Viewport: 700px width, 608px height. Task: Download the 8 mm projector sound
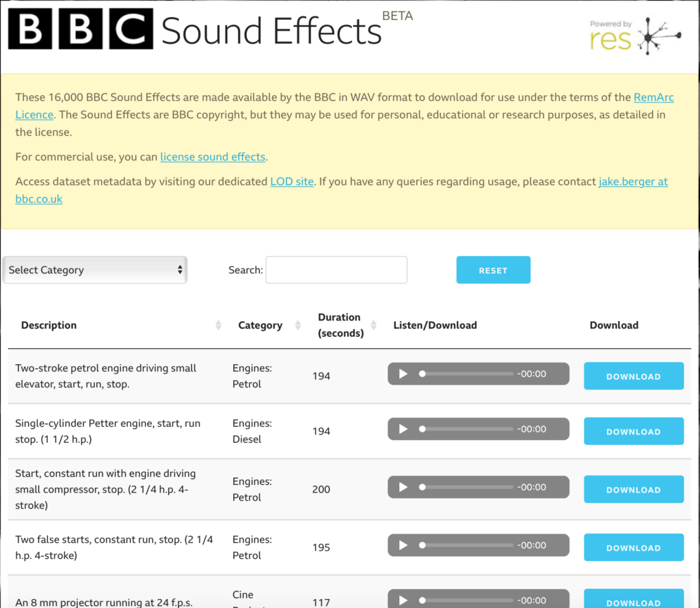pos(634,598)
